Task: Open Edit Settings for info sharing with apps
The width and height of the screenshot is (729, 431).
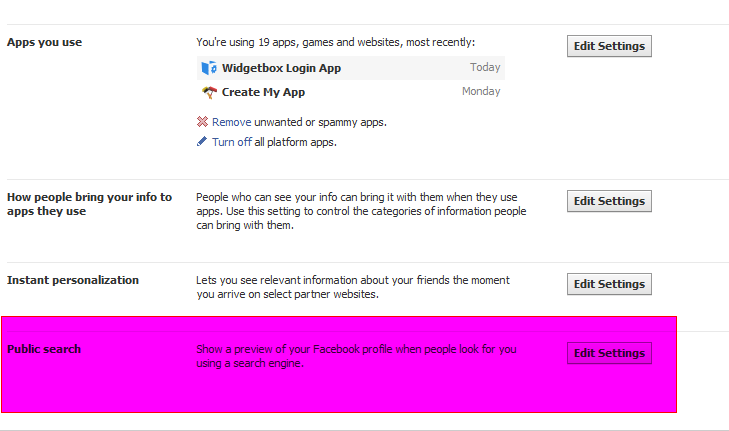Action: click(609, 201)
